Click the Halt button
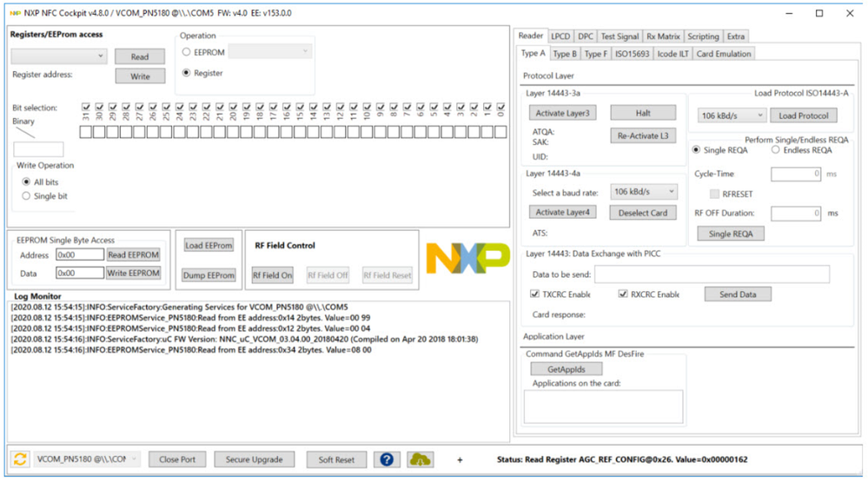 tap(643, 113)
